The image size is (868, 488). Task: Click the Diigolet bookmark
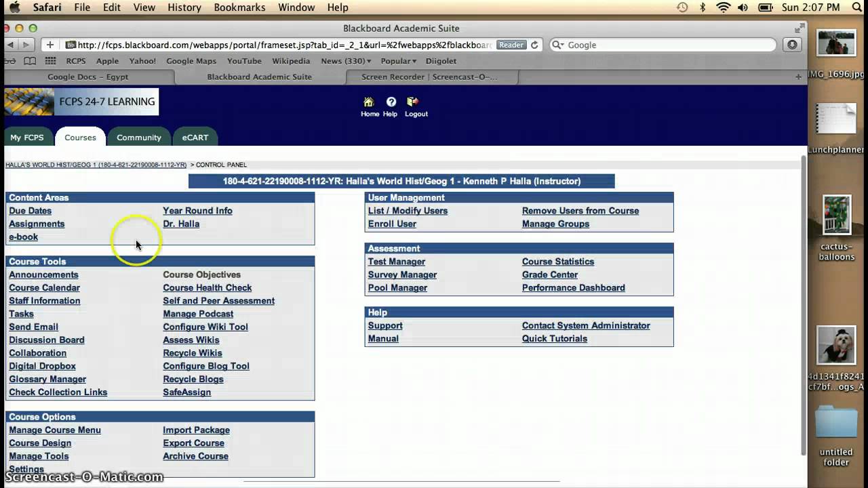[441, 61]
